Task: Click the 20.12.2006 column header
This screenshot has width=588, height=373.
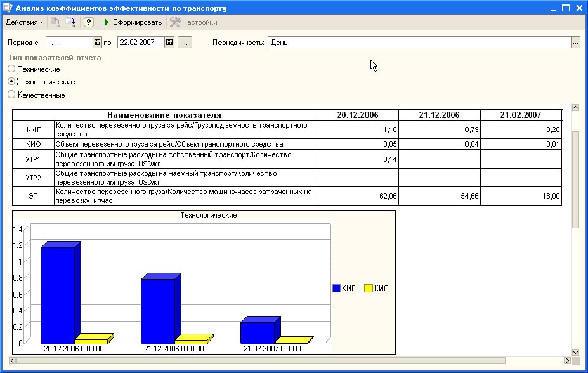Action: 357,115
